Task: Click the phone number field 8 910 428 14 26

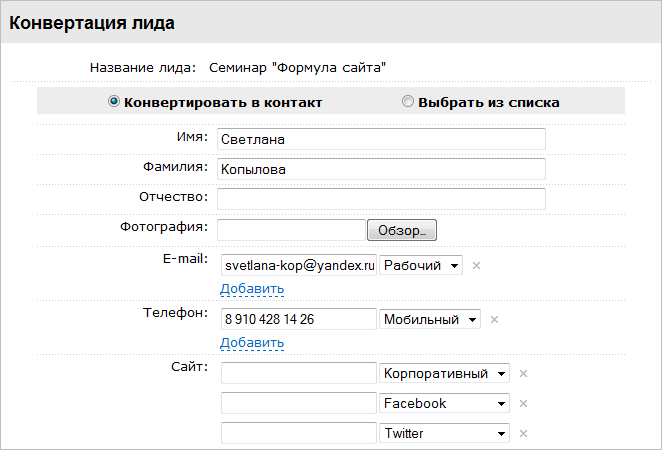Action: coord(297,319)
